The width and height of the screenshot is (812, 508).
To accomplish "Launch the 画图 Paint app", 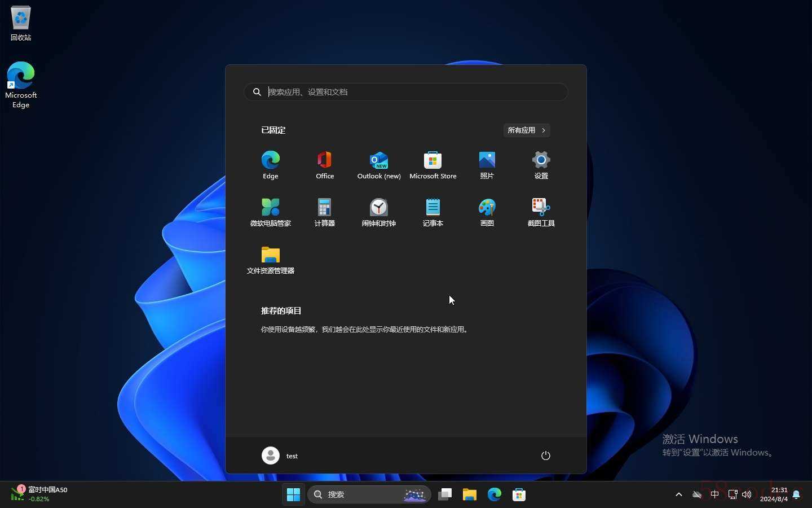I will pos(487,213).
